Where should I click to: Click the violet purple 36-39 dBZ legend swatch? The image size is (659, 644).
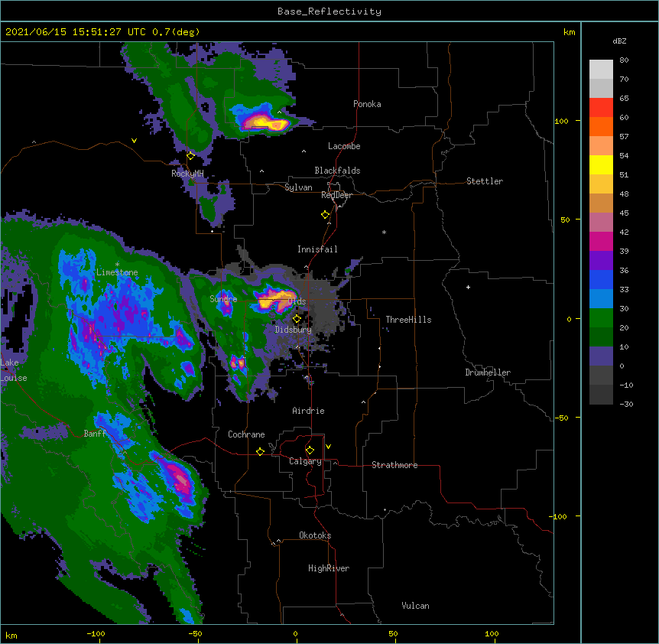tap(601, 261)
